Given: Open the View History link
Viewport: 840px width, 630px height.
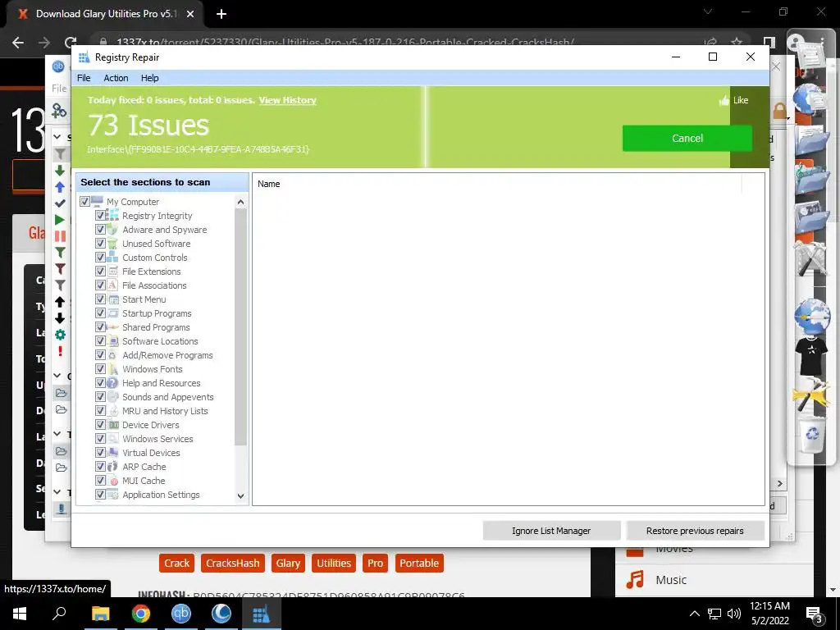Looking at the screenshot, I should tap(288, 100).
